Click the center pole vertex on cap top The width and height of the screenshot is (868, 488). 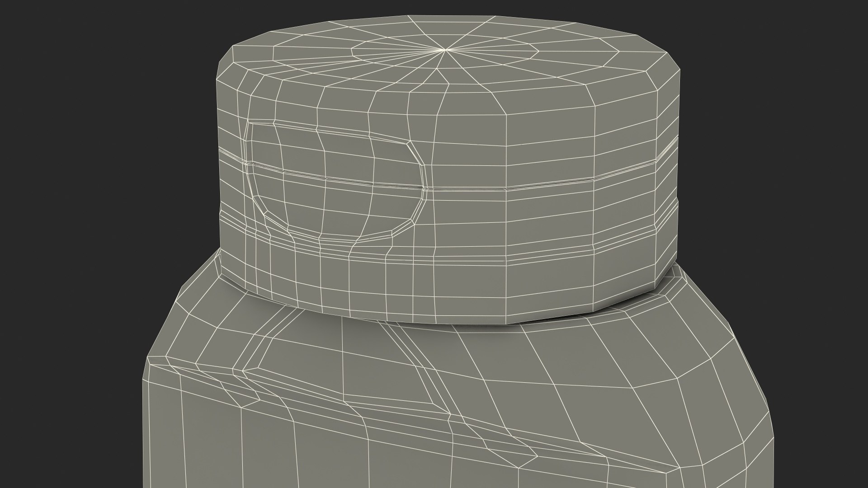[445, 49]
